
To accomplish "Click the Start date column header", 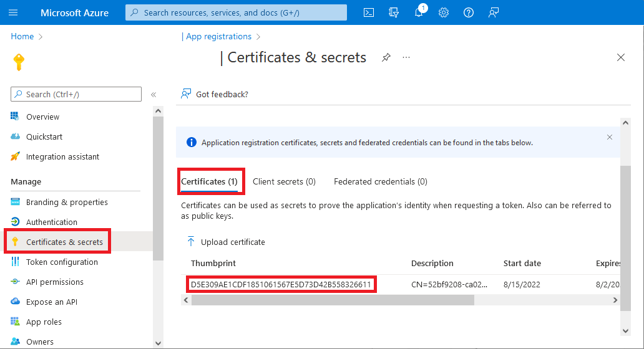I will 522,263.
